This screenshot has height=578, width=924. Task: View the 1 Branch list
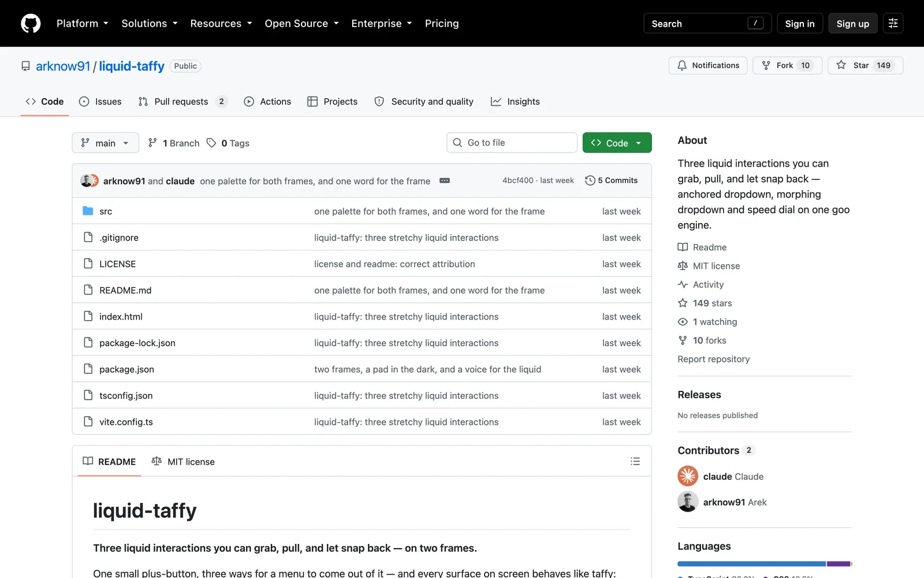[x=174, y=143]
